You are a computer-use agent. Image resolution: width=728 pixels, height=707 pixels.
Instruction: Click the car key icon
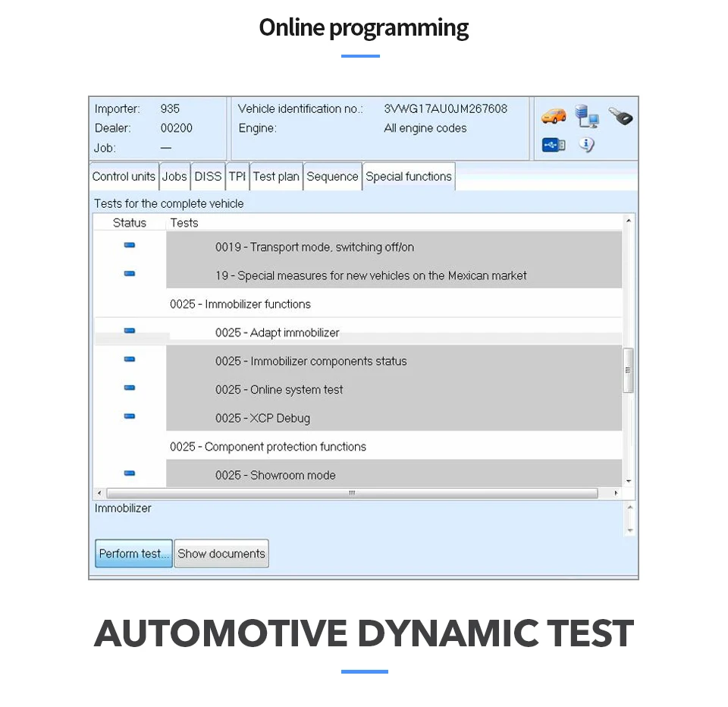point(621,116)
